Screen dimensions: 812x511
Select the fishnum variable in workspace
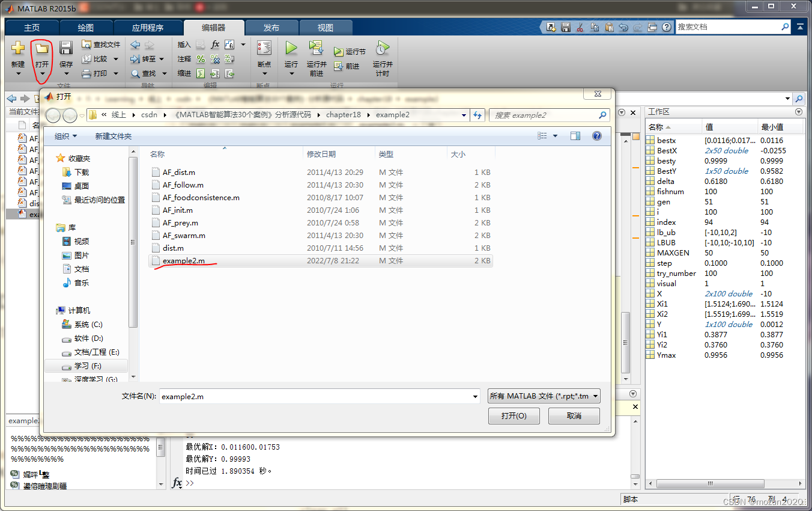point(671,191)
